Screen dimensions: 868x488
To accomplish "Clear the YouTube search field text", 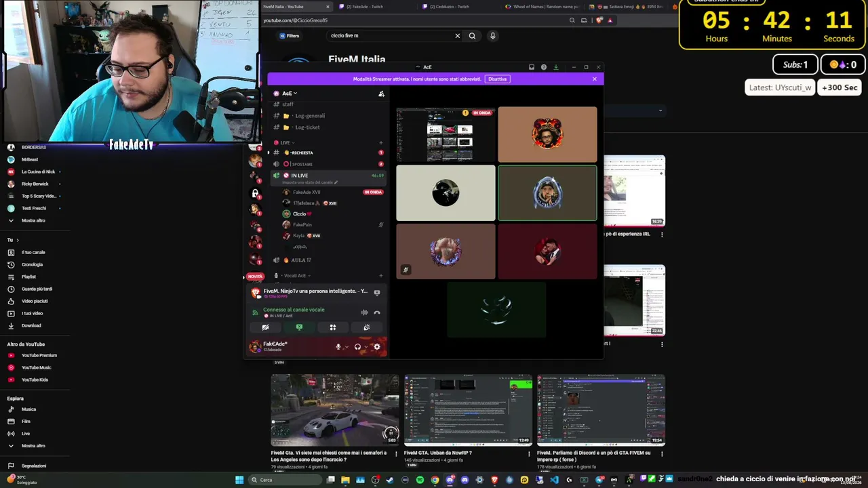I will click(x=457, y=36).
